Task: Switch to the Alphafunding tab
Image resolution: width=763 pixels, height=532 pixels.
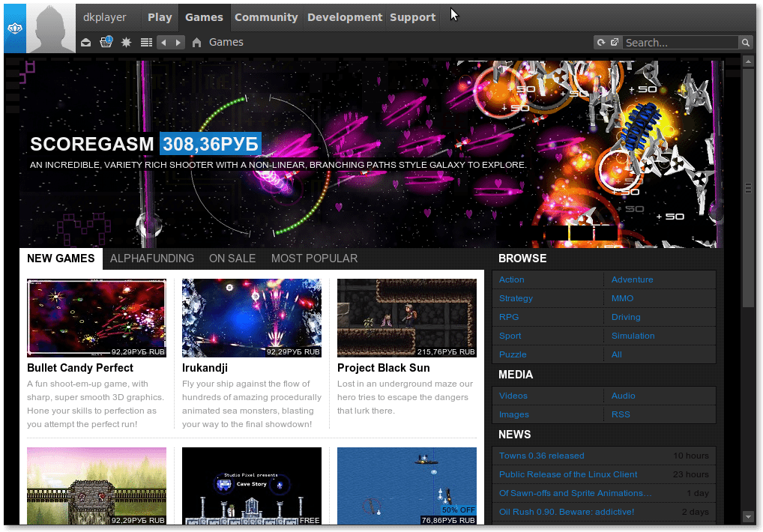Action: (x=152, y=259)
